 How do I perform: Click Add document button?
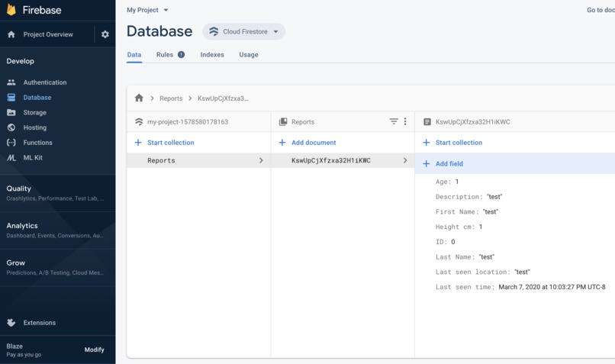314,143
